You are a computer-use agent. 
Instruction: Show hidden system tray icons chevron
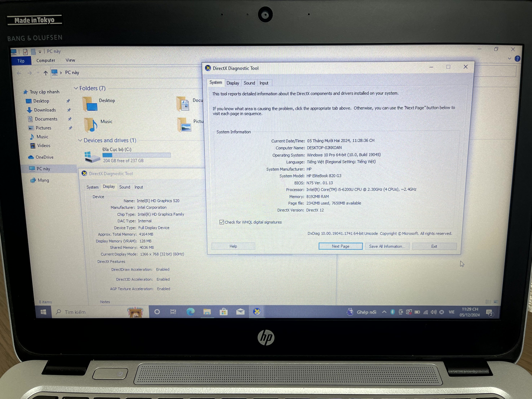pos(384,312)
